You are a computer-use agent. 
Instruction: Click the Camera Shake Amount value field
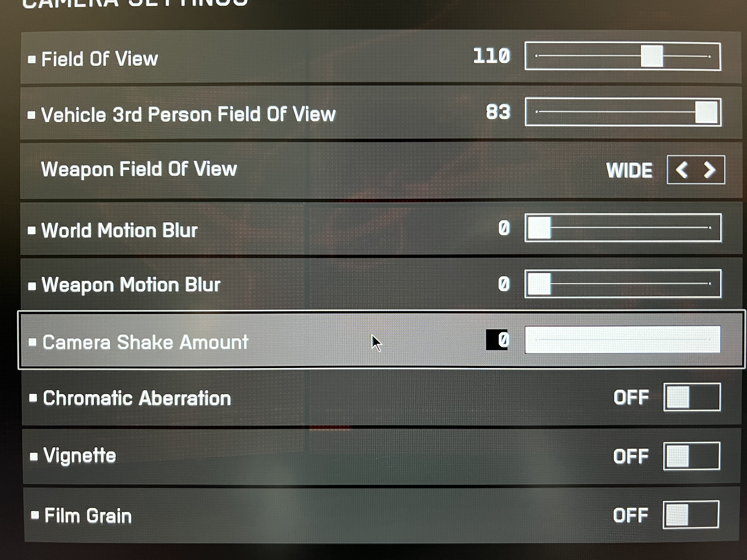(x=497, y=340)
